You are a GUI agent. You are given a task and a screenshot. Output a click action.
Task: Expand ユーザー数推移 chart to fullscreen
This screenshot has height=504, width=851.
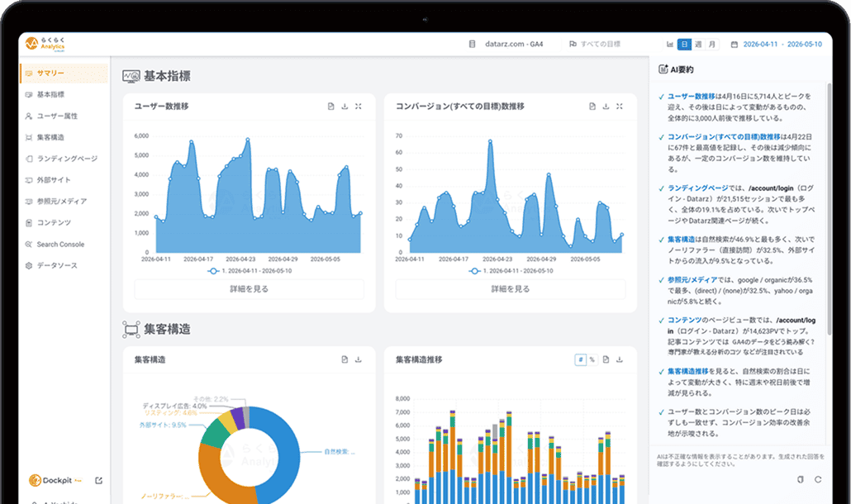point(359,107)
